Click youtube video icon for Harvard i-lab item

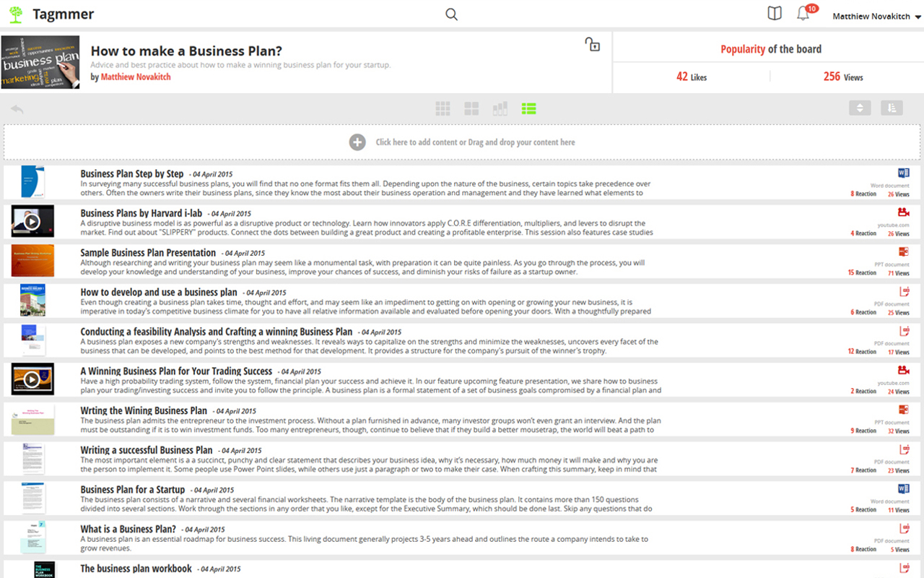coord(903,212)
